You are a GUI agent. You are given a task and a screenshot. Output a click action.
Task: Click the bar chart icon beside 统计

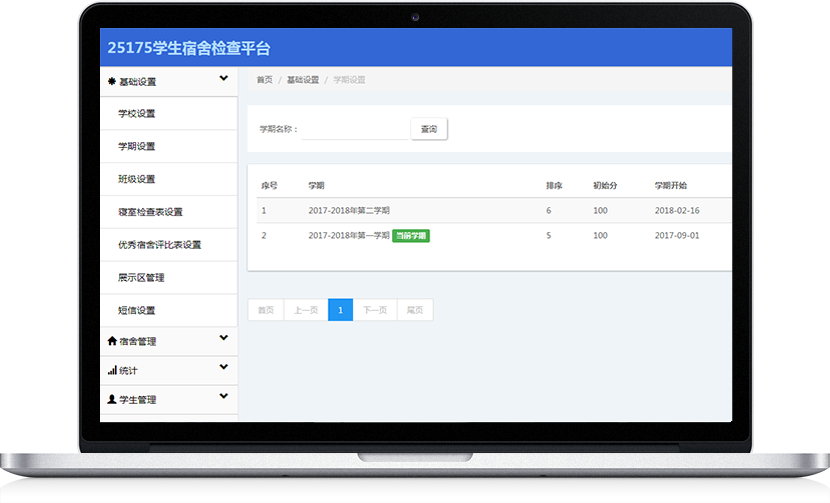(112, 371)
